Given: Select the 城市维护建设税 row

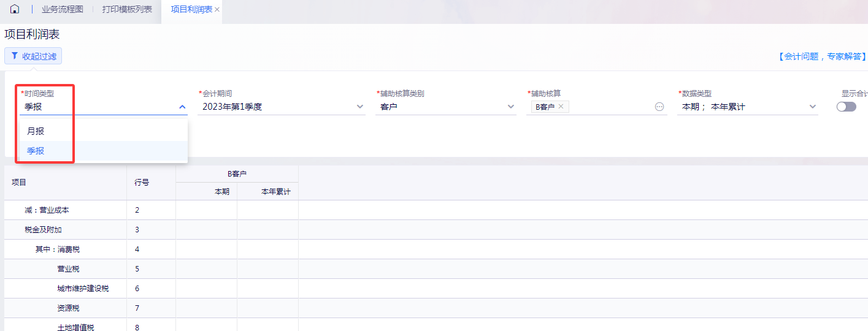Looking at the screenshot, I should [x=83, y=289].
